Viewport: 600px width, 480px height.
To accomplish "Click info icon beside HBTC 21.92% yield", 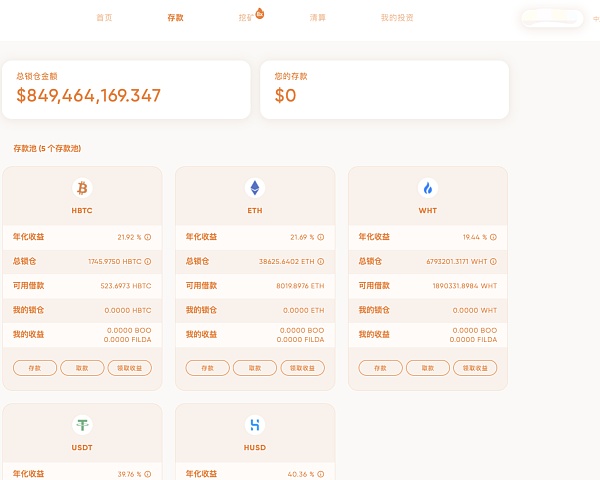I will pyautogui.click(x=148, y=238).
